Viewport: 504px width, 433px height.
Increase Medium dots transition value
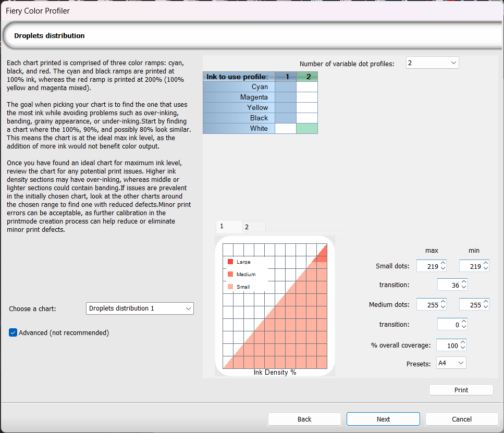click(x=464, y=321)
